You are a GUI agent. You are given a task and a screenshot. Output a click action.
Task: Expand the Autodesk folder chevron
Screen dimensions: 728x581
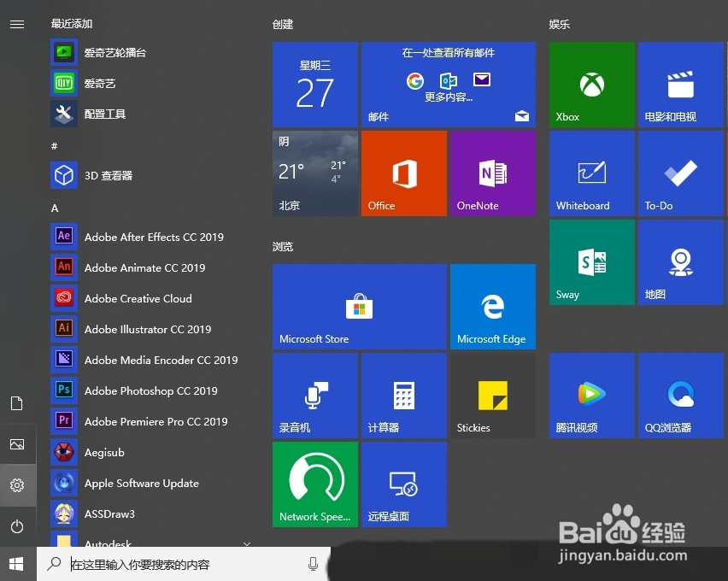pos(247,543)
